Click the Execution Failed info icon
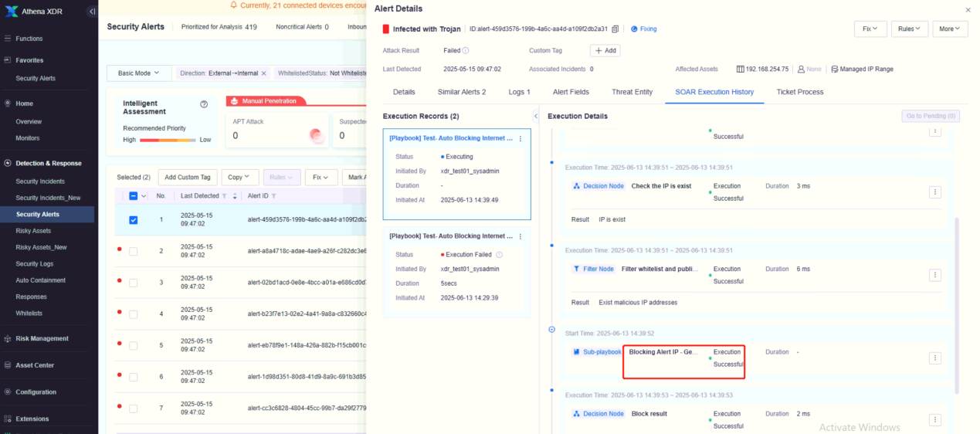The height and width of the screenshot is (434, 980). click(x=499, y=255)
